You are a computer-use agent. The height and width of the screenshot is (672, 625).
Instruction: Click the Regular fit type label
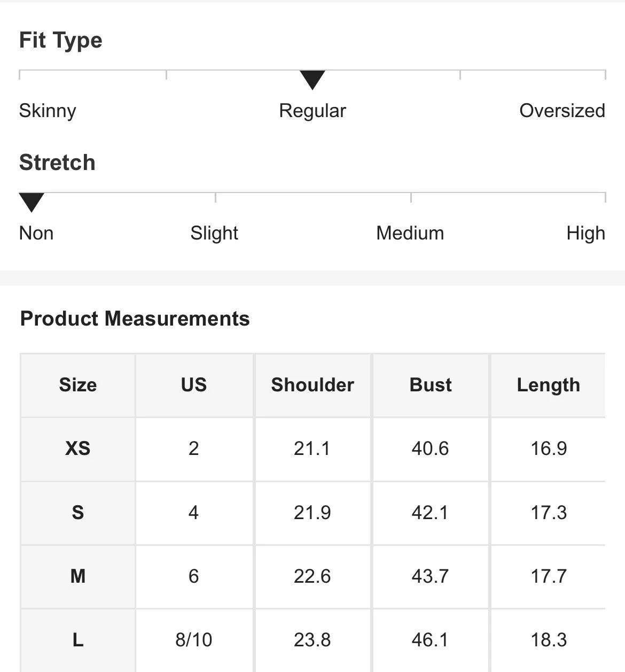point(312,111)
